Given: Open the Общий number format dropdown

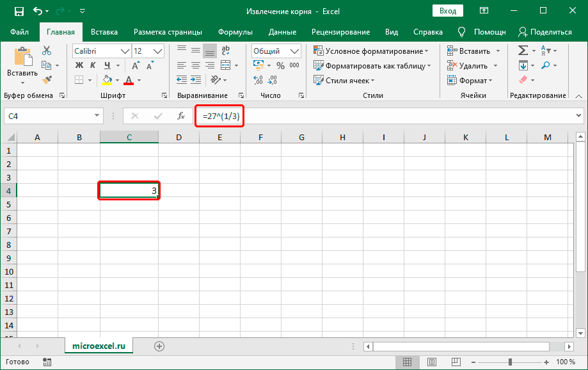Looking at the screenshot, I should 294,51.
